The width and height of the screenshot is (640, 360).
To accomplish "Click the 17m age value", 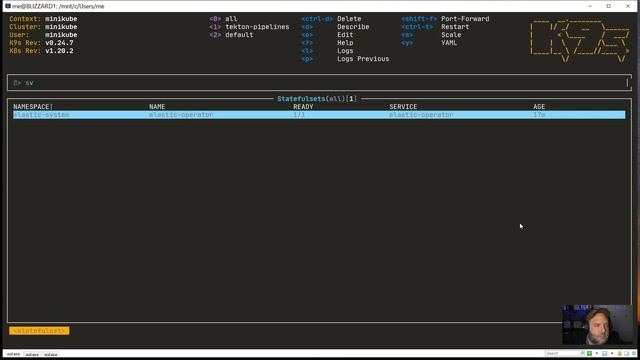I will 539,115.
